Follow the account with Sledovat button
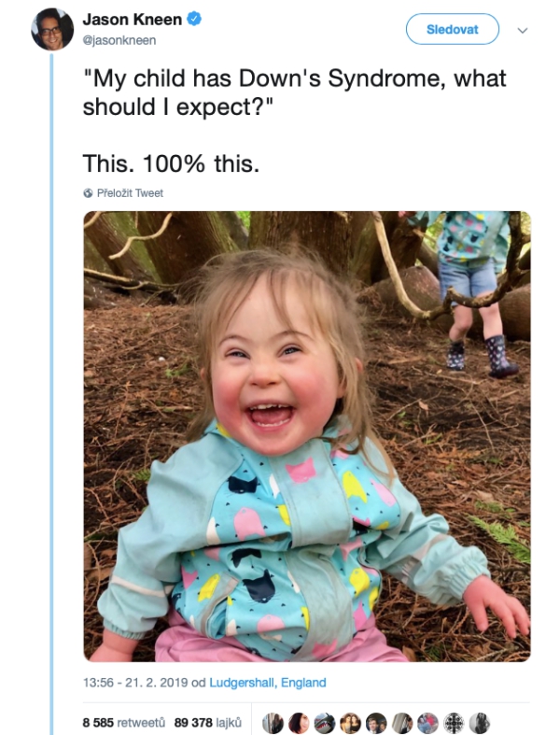Image resolution: width=560 pixels, height=735 pixels. [453, 29]
